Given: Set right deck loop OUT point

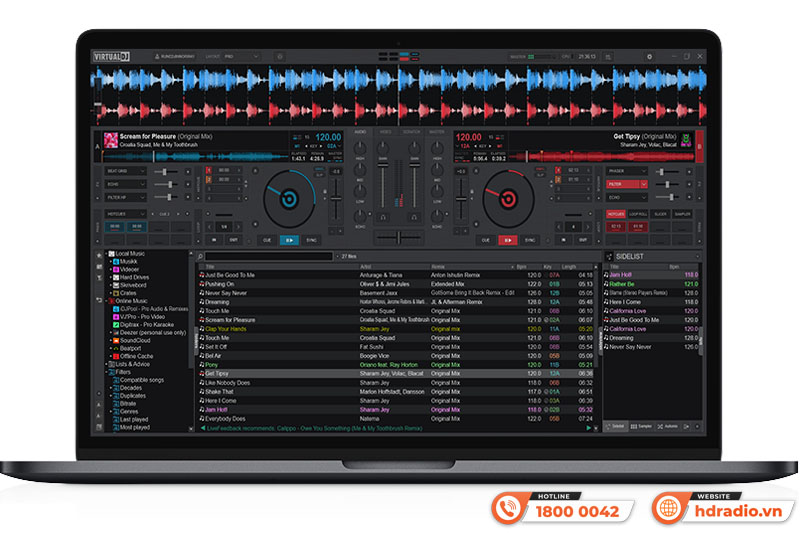Looking at the screenshot, I should (x=583, y=240).
